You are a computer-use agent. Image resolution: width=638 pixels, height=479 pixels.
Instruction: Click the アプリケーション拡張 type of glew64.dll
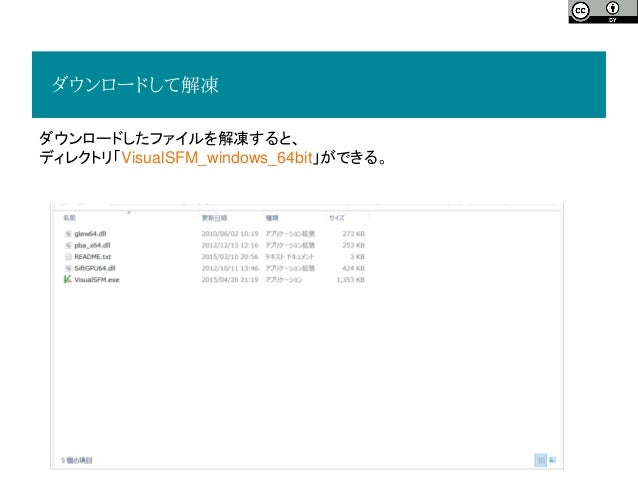[x=290, y=234]
